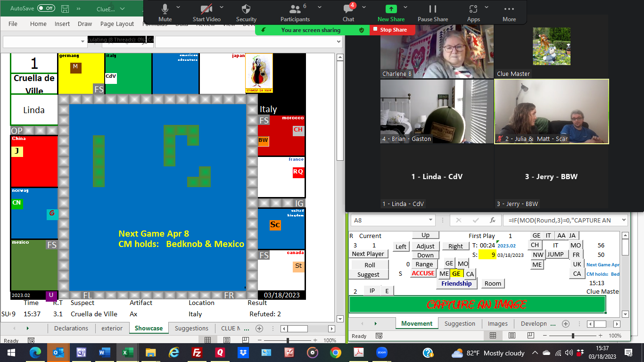Click scroll-down arrow of Showcase vertical scrollbar
The height and width of the screenshot is (362, 644).
tap(339, 319)
